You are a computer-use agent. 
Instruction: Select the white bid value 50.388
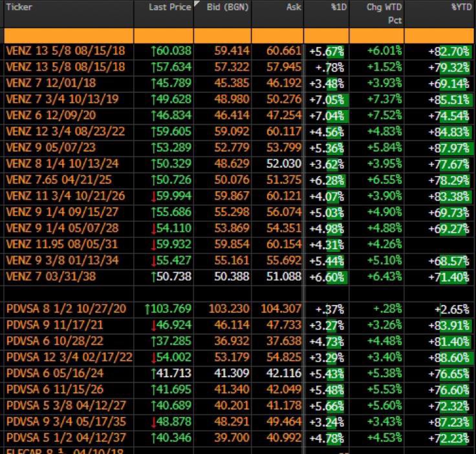232,276
